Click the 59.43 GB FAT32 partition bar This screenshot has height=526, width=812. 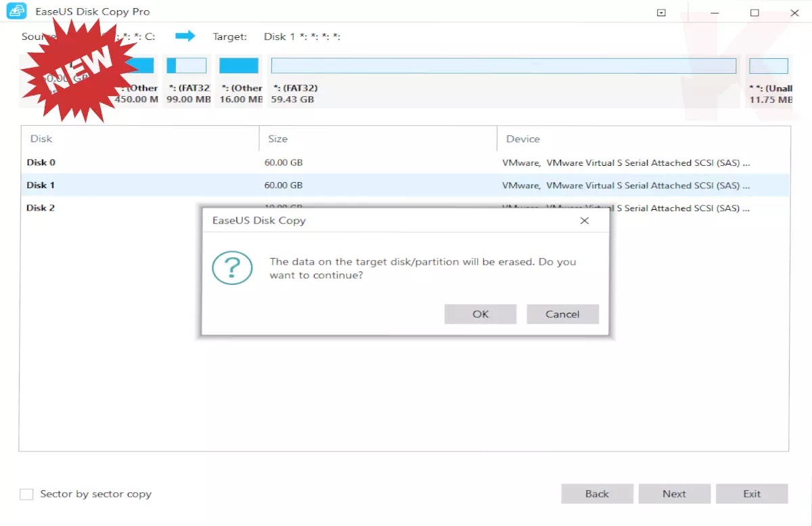(x=503, y=66)
